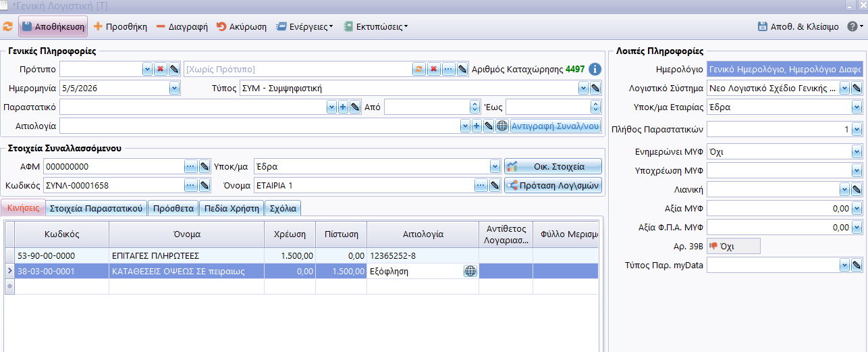Expand the Ημερομηνία date dropdown
Screen dimensions: 868x352
[x=174, y=88]
